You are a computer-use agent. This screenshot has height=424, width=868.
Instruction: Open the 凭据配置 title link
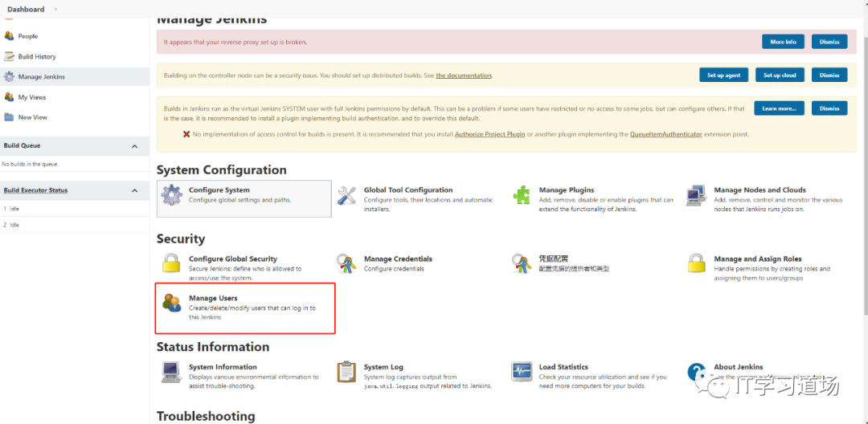(x=554, y=259)
